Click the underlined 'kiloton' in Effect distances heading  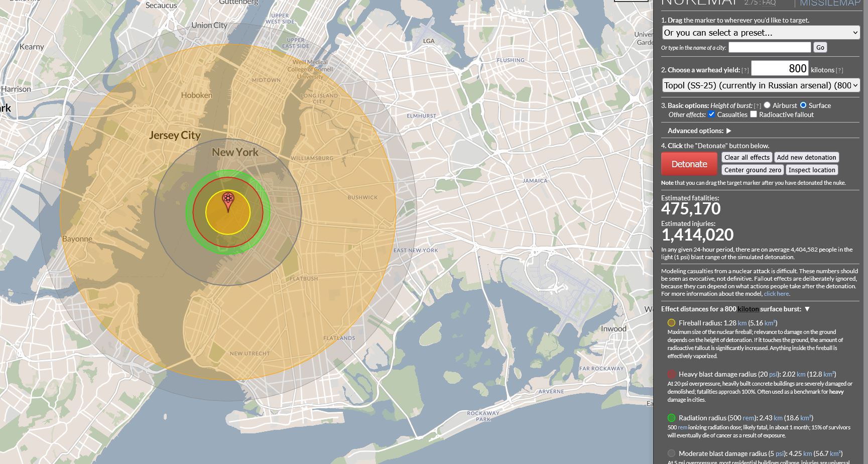[748, 309]
